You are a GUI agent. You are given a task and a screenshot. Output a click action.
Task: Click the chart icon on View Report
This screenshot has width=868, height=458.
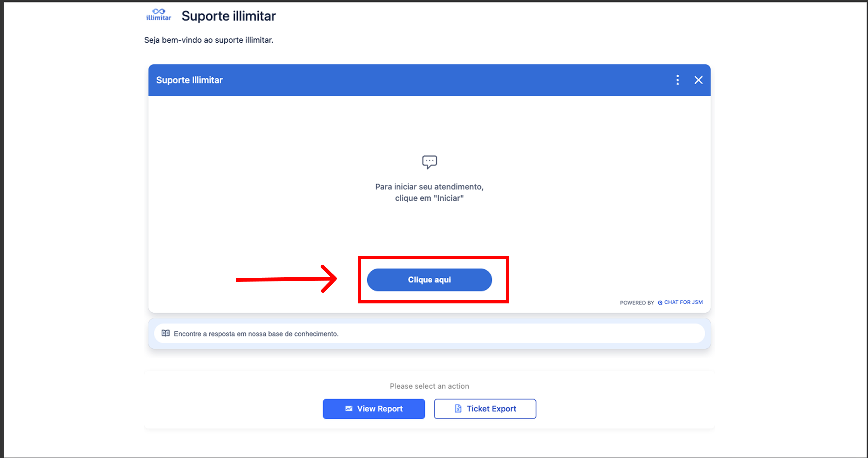pos(349,408)
